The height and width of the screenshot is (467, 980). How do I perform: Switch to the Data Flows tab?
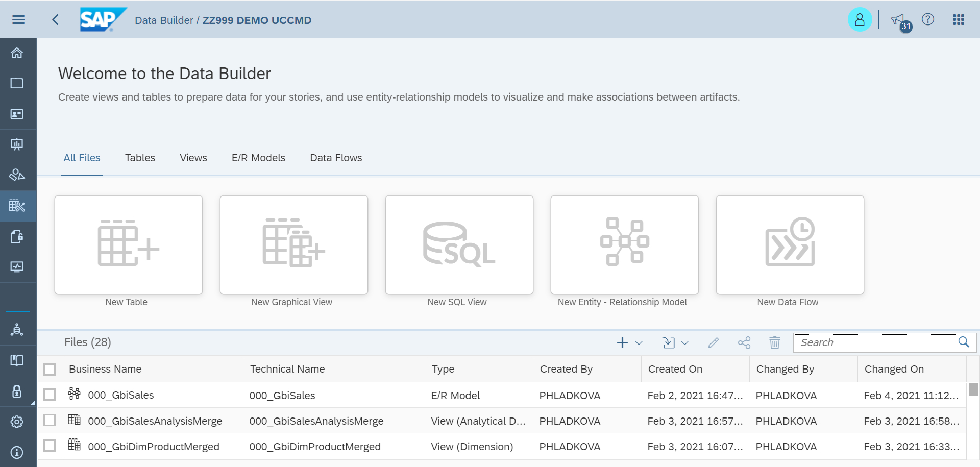(x=336, y=158)
